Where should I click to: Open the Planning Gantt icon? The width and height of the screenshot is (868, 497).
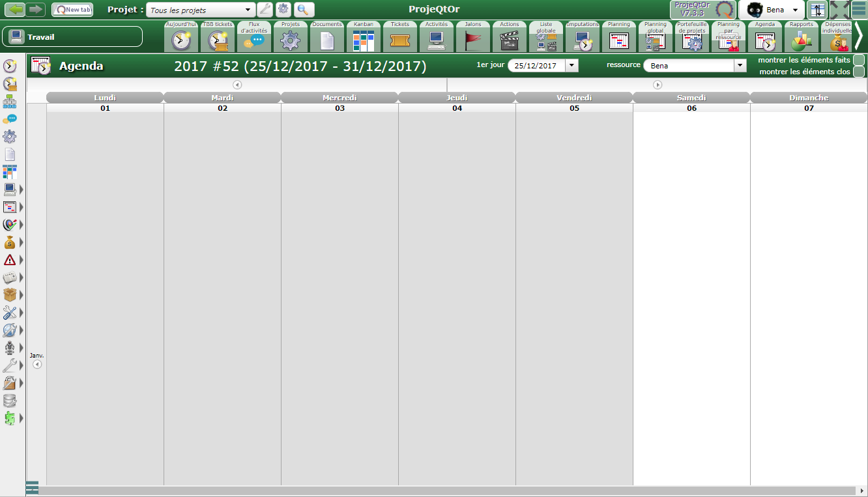(x=618, y=40)
